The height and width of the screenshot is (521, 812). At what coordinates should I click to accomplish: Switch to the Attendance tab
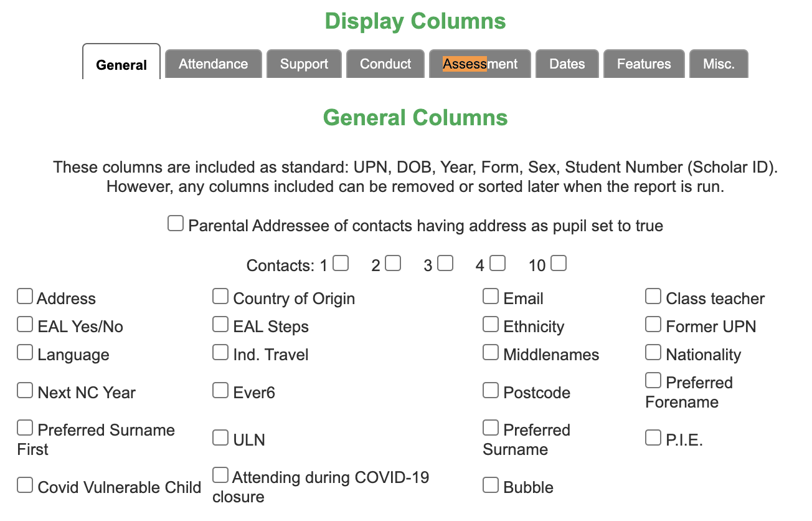coord(214,64)
